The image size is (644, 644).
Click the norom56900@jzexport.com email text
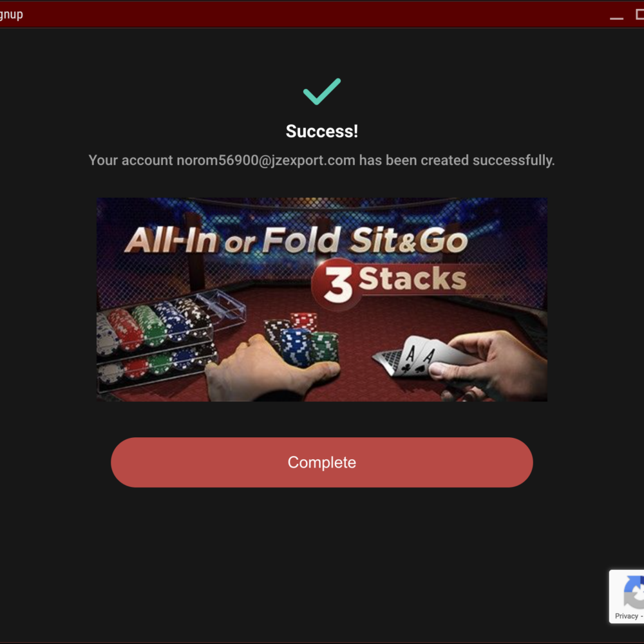point(266,160)
